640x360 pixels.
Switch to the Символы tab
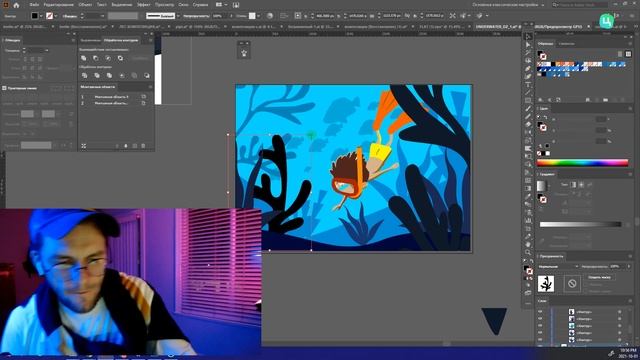coord(566,44)
